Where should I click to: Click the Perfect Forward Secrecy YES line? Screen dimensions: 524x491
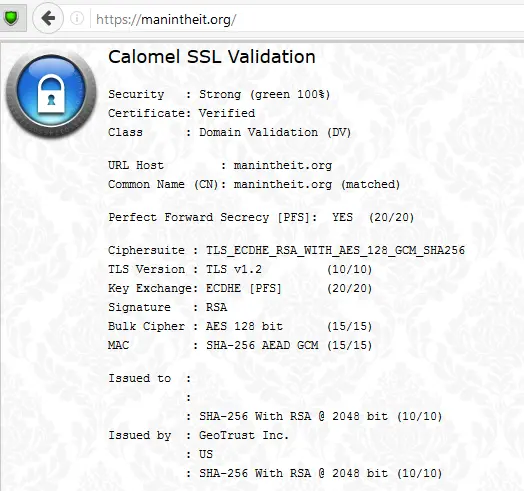[261, 217]
